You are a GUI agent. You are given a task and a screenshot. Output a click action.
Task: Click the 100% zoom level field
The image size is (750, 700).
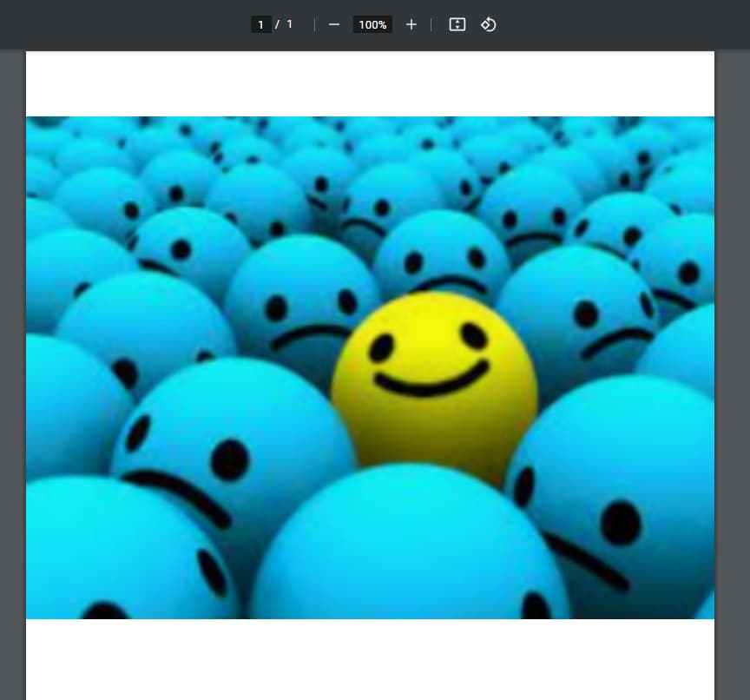tap(372, 24)
